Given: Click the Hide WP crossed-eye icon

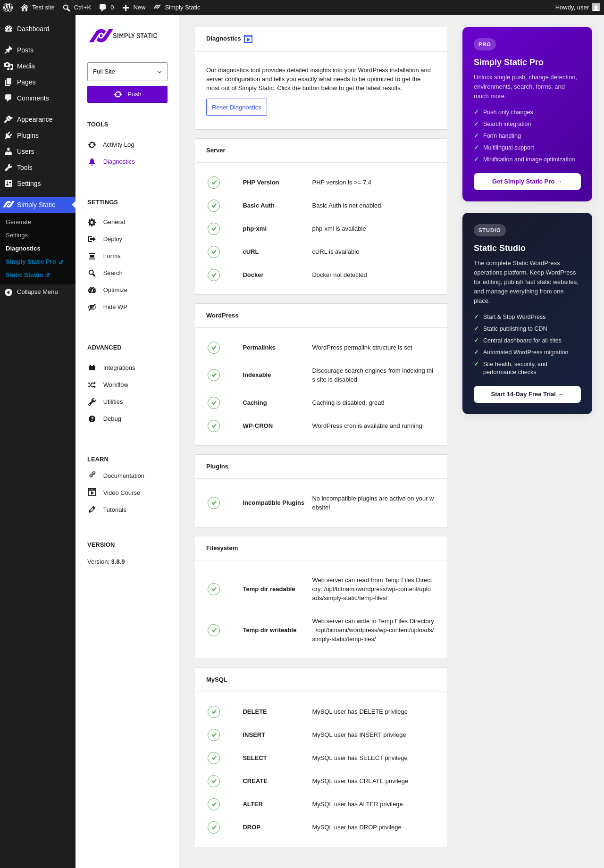Looking at the screenshot, I should click(x=92, y=307).
